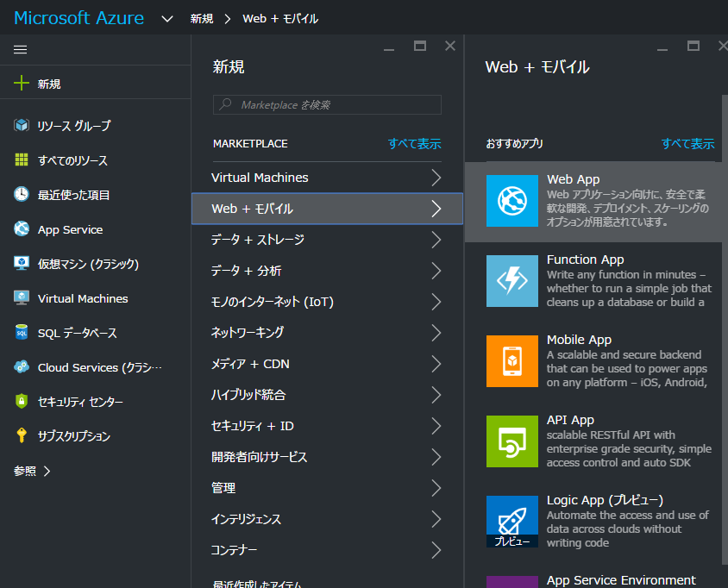Click the SQL データベース icon
Image resolution: width=728 pixels, height=588 pixels.
click(x=22, y=332)
